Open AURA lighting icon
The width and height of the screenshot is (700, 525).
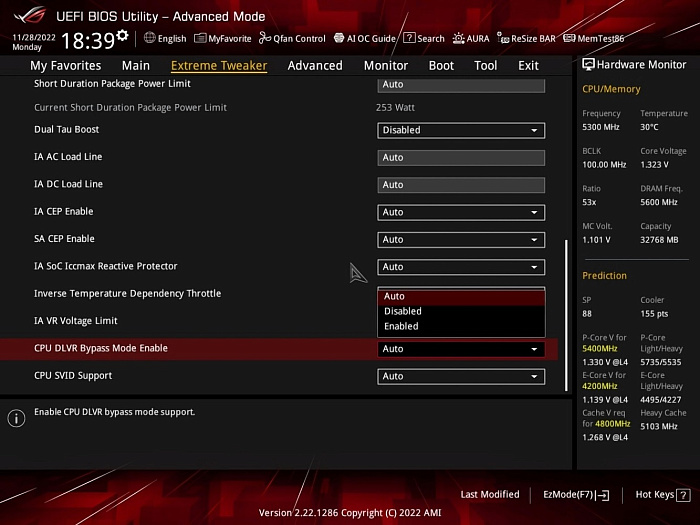click(458, 38)
